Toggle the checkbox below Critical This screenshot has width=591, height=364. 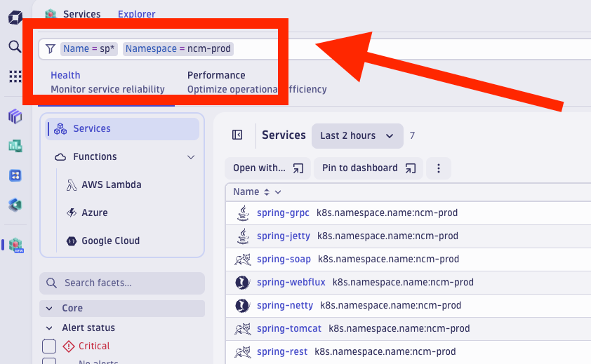pyautogui.click(x=49, y=362)
